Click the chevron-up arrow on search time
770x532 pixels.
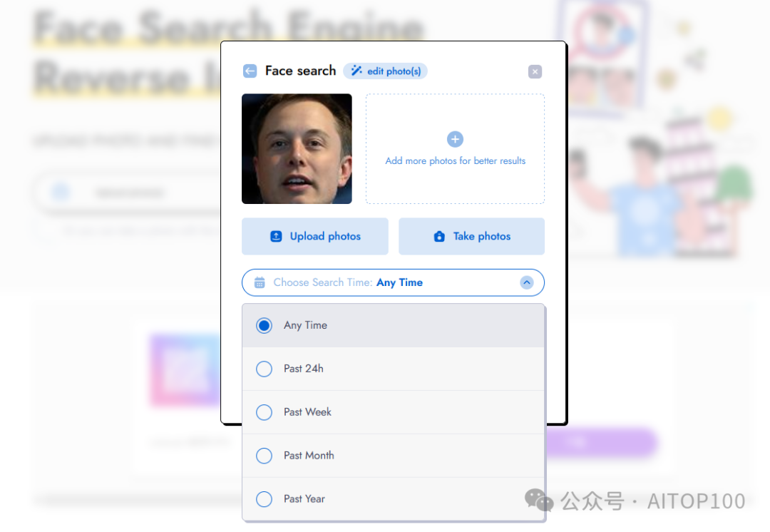click(x=526, y=282)
